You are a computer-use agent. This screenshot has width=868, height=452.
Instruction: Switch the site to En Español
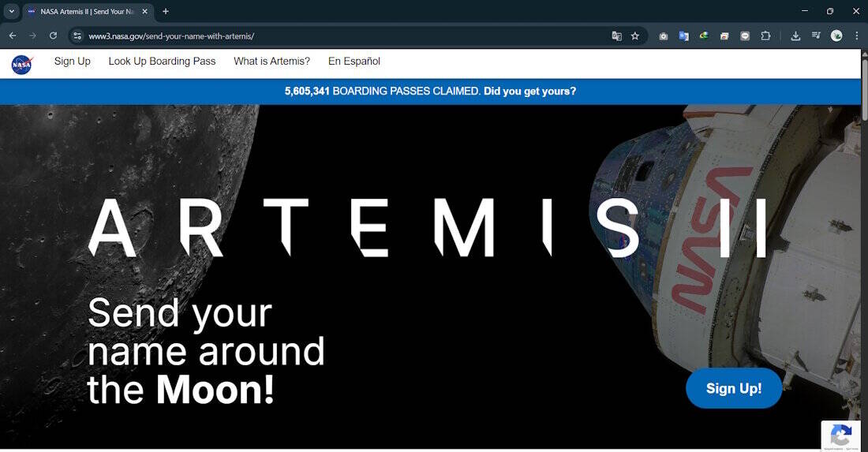pos(354,62)
